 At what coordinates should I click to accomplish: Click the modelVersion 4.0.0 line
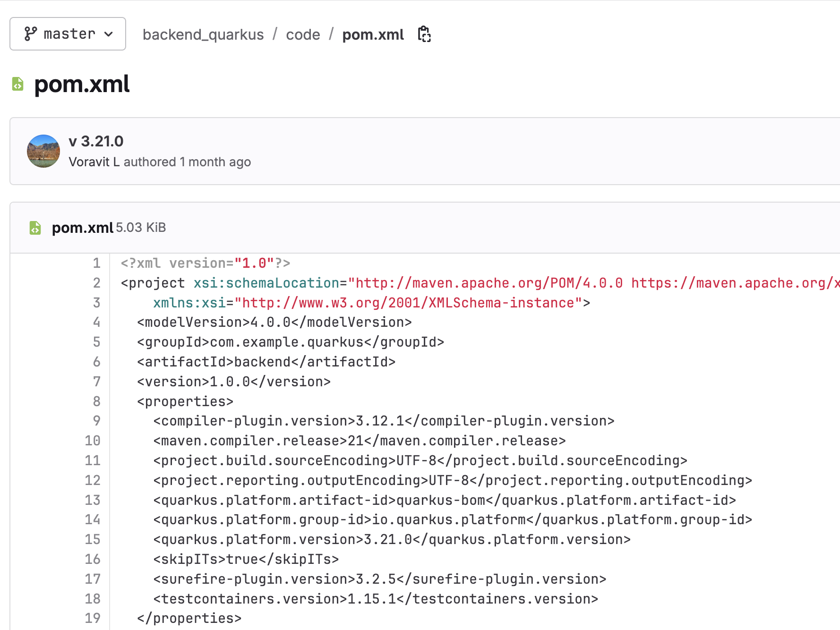click(274, 323)
